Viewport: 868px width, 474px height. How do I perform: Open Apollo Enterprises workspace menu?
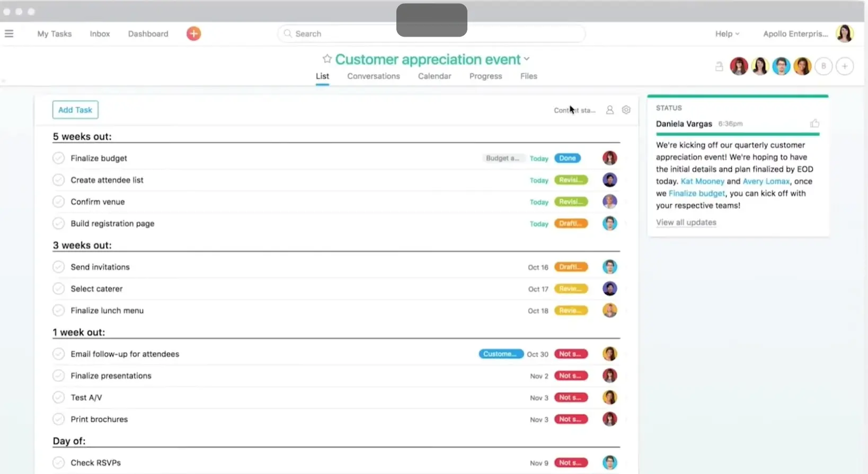coord(795,33)
